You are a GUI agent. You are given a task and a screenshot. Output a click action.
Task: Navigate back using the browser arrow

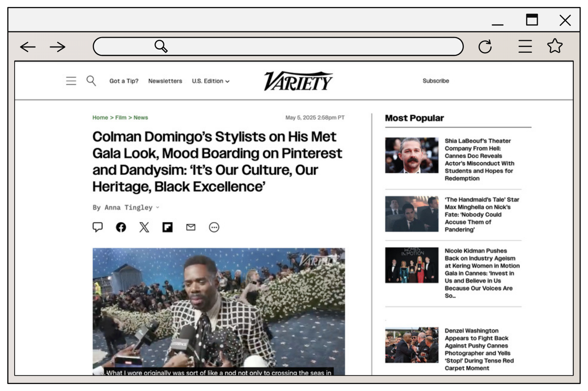[x=27, y=46]
